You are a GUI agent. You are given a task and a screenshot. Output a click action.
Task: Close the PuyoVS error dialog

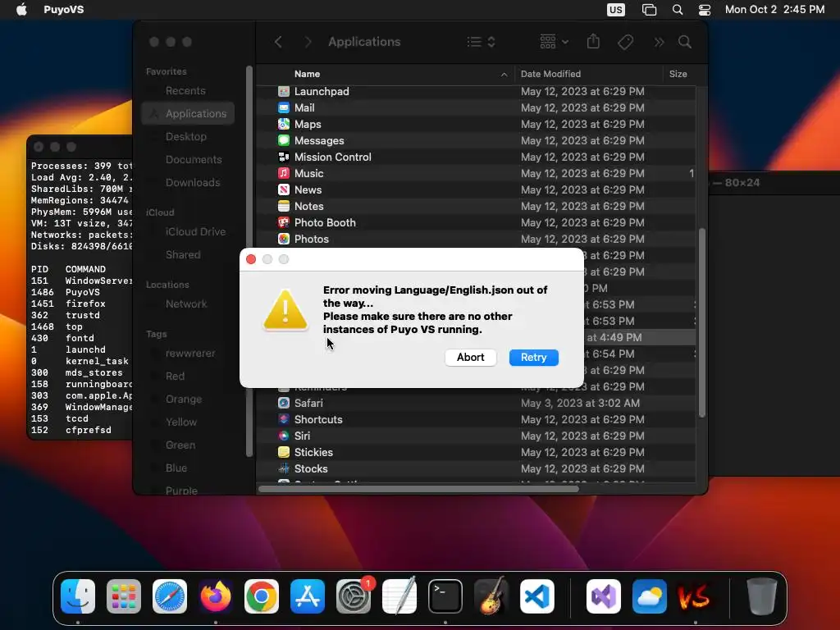coord(251,259)
